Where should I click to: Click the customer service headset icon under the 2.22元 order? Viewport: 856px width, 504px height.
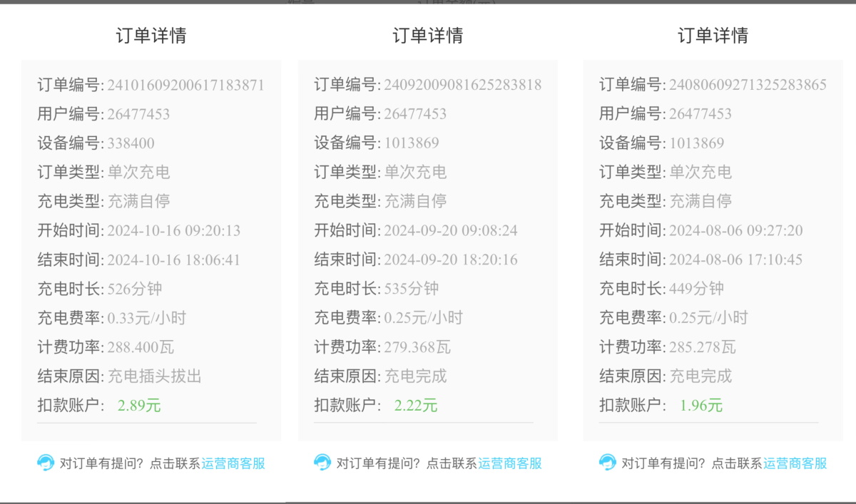[x=322, y=463]
